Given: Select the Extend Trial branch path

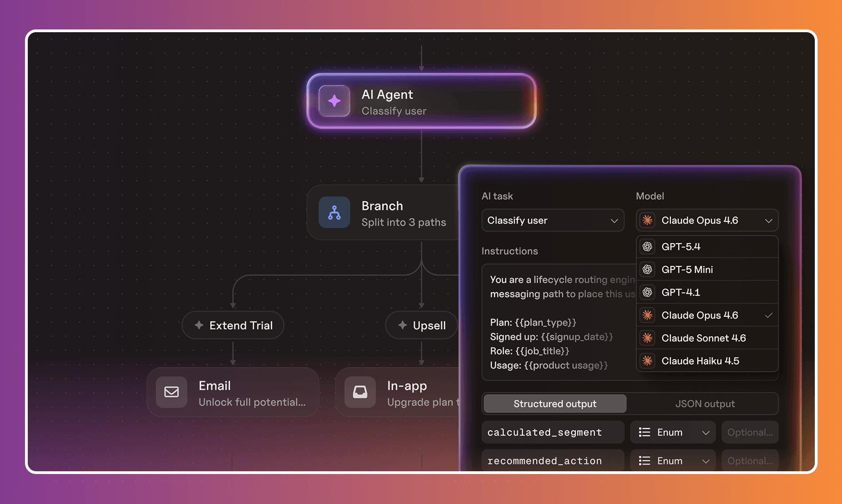Looking at the screenshot, I should tap(233, 325).
